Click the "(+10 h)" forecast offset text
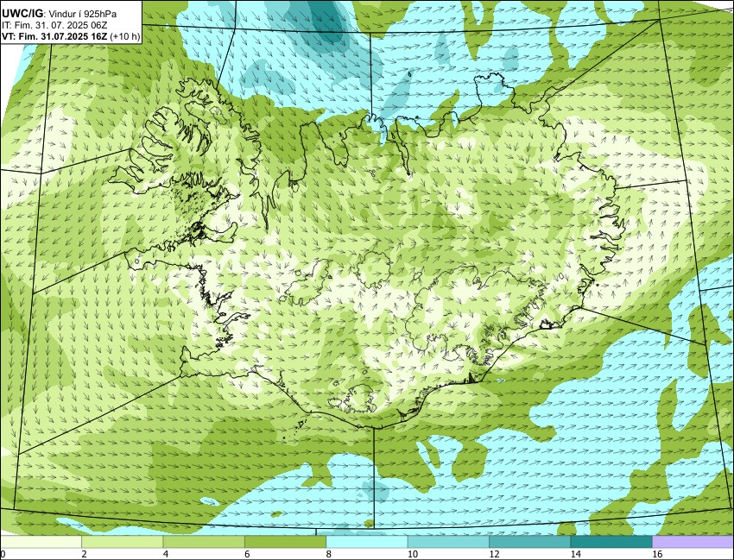Image resolution: width=734 pixels, height=560 pixels. [124, 37]
